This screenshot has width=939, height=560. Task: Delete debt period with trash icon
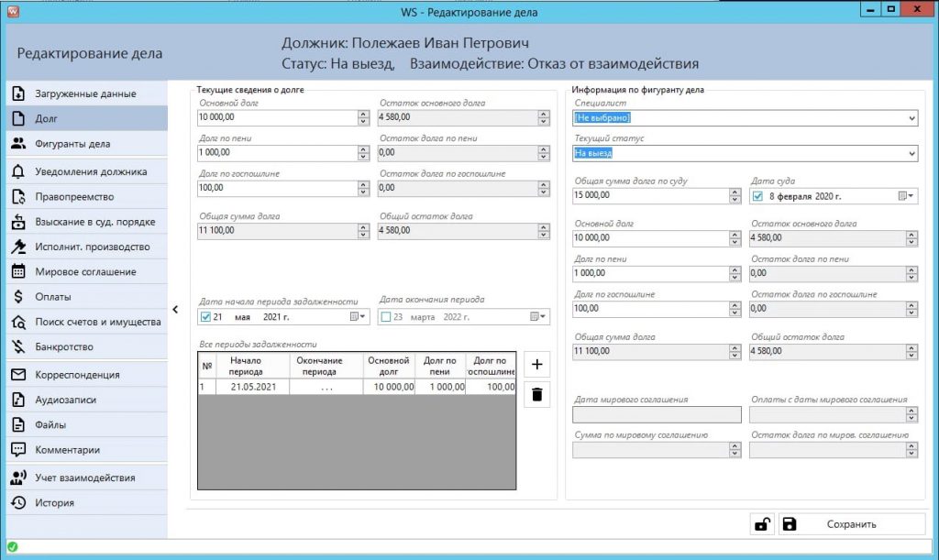tap(537, 394)
